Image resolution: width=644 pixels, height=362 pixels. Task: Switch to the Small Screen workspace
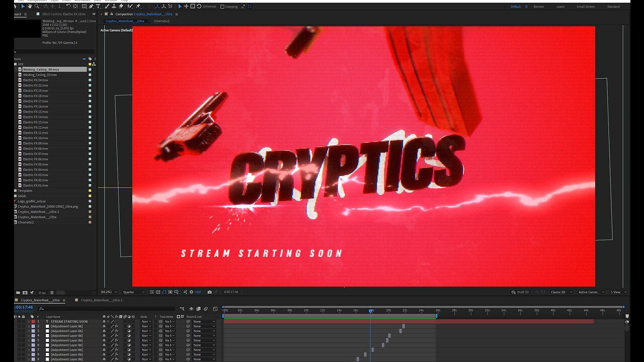point(586,7)
